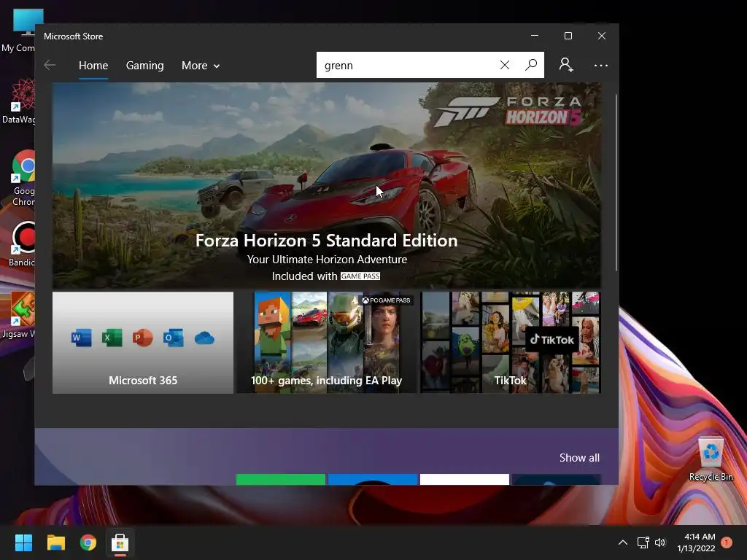
Task: Minimize the Microsoft Store window
Action: [535, 36]
